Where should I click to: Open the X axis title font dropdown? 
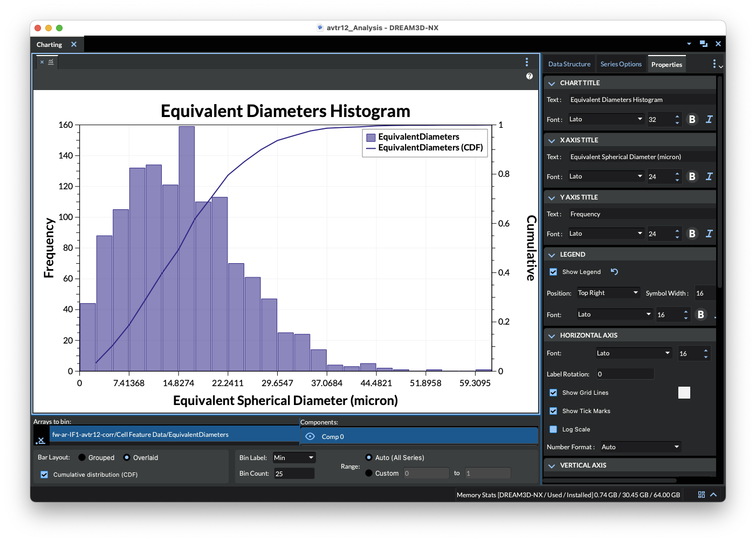606,176
